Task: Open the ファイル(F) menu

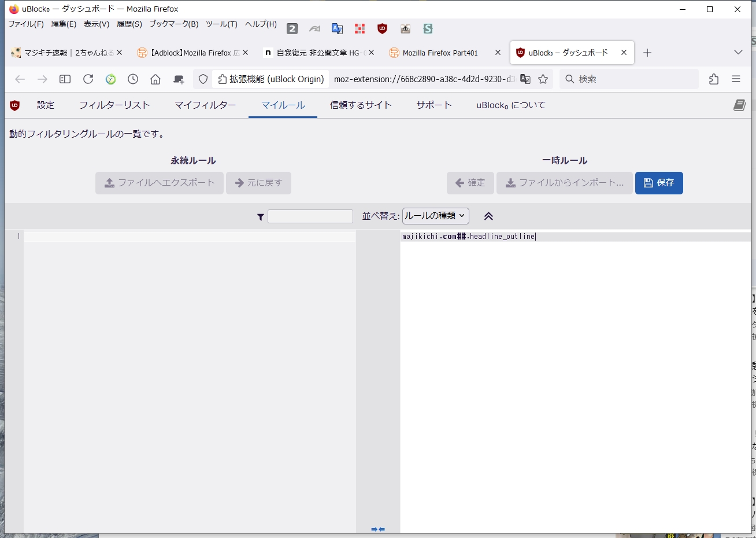Action: coord(26,24)
